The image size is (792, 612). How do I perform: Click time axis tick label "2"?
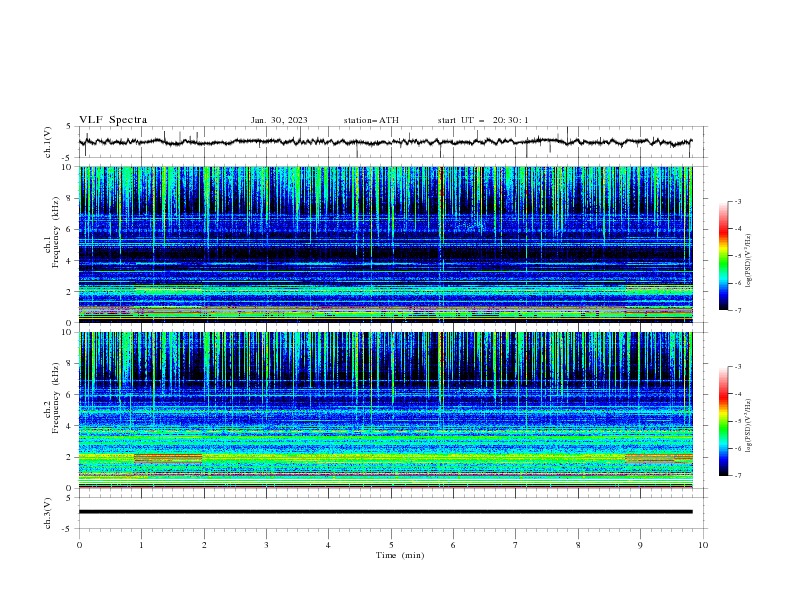pos(204,545)
